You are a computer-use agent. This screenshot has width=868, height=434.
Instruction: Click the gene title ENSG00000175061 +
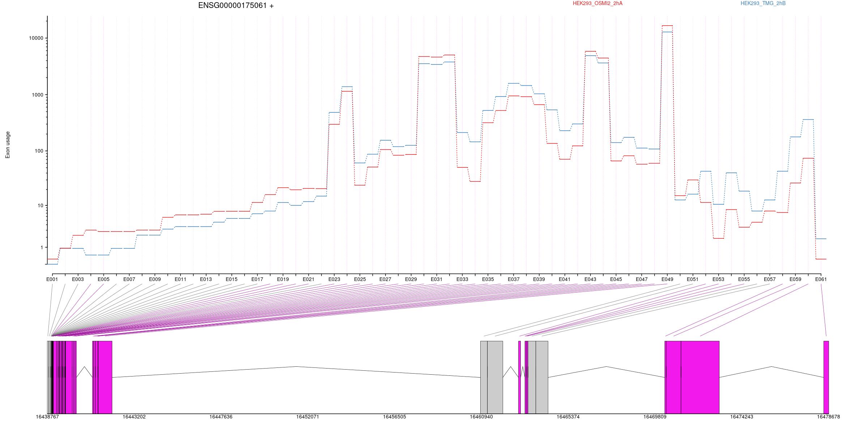click(236, 5)
